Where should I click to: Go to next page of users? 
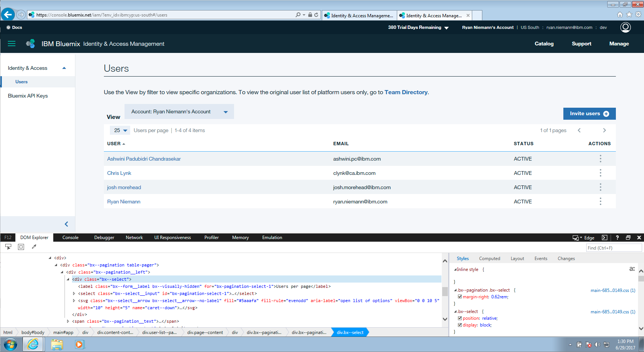coord(604,130)
